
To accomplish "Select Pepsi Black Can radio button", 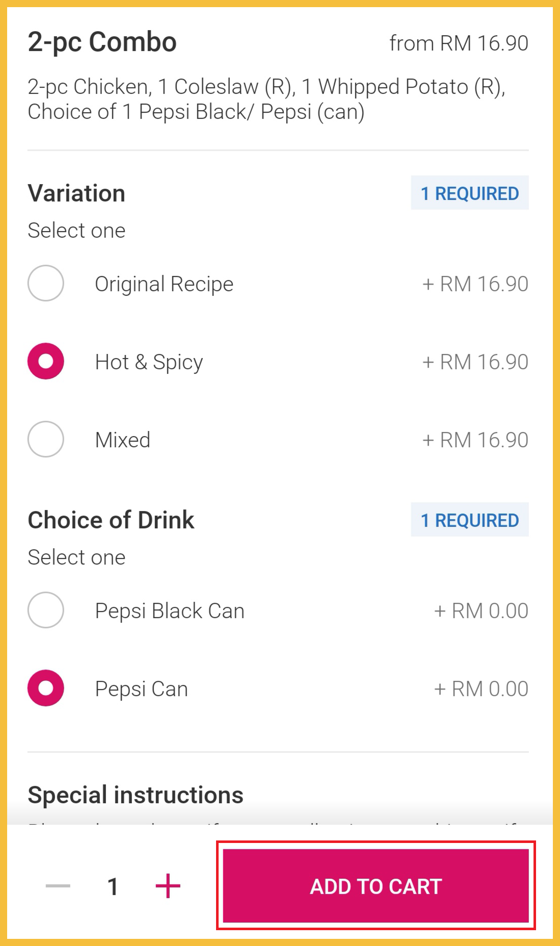I will (x=46, y=610).
